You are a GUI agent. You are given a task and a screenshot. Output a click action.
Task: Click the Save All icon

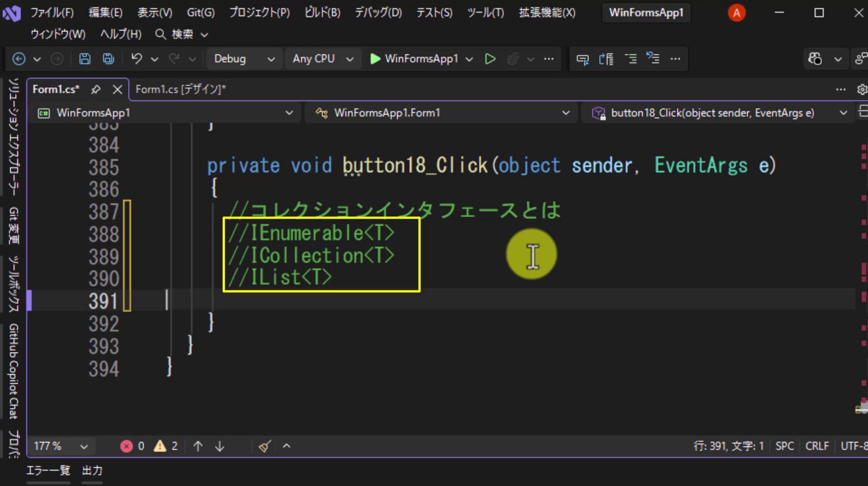[x=108, y=59]
